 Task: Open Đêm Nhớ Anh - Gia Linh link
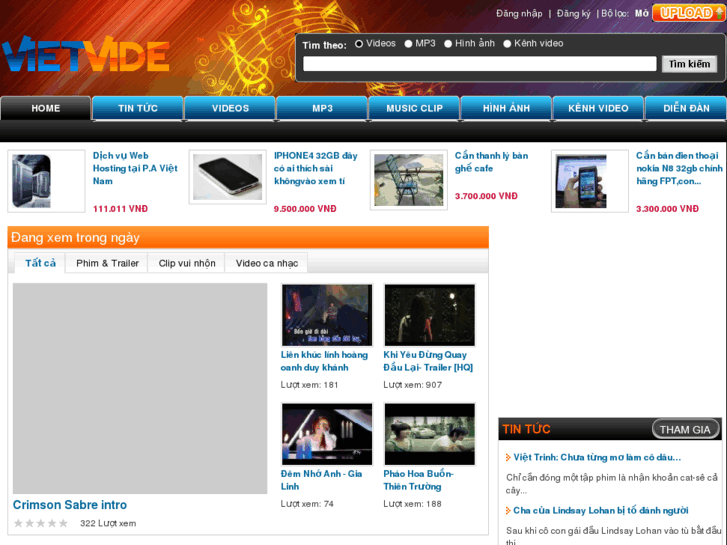point(321,480)
